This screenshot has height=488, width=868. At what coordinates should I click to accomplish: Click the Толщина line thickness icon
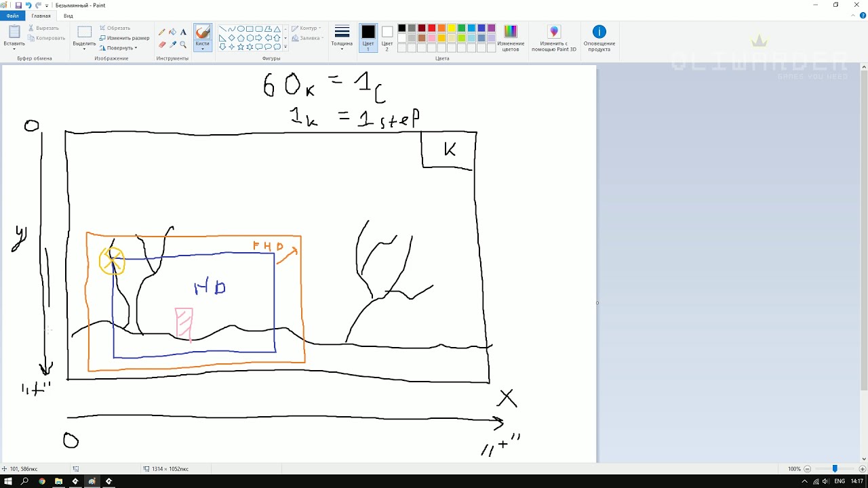click(x=342, y=32)
